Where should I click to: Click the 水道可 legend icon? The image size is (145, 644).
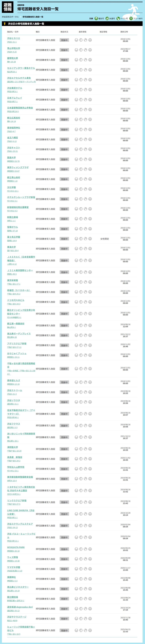[x=107, y=19]
